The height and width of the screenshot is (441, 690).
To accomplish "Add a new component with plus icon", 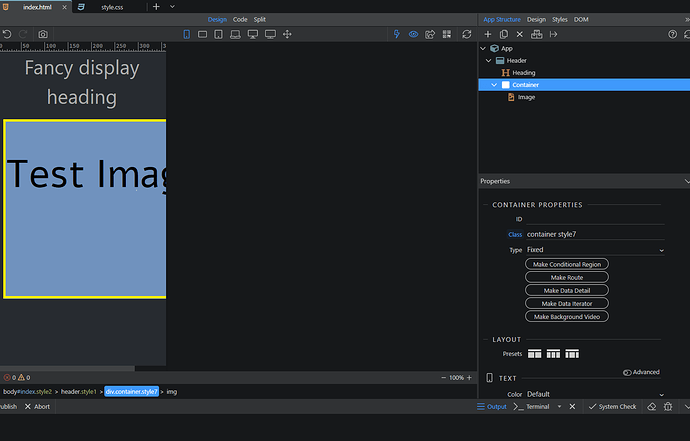I will (x=488, y=34).
